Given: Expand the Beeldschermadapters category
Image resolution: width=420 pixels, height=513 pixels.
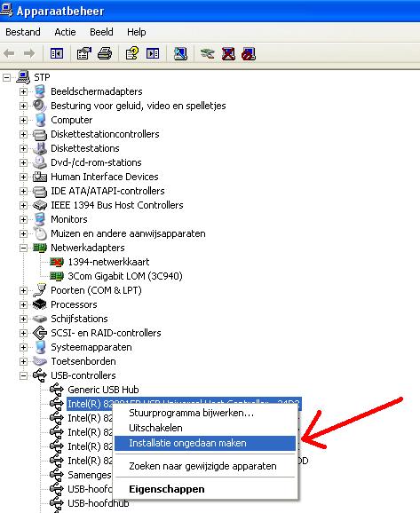Looking at the screenshot, I should 23,91.
